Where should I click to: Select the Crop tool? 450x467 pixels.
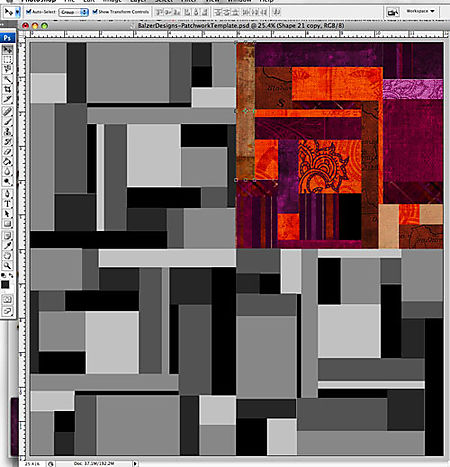pyautogui.click(x=7, y=89)
